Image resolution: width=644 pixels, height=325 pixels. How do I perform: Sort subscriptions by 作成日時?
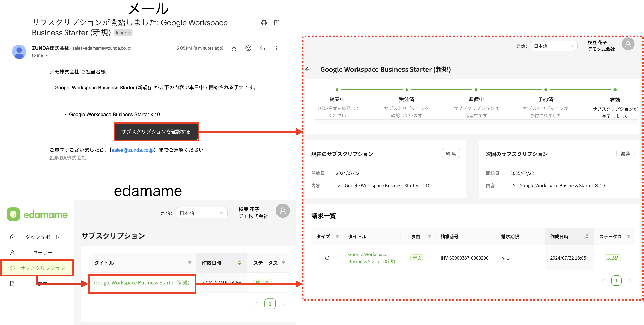pyautogui.click(x=240, y=263)
